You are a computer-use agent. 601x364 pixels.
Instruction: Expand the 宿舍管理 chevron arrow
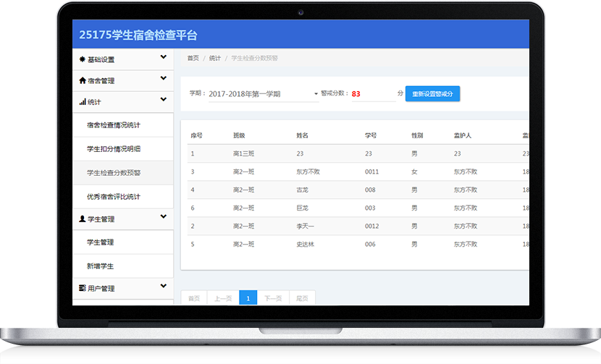pos(164,79)
